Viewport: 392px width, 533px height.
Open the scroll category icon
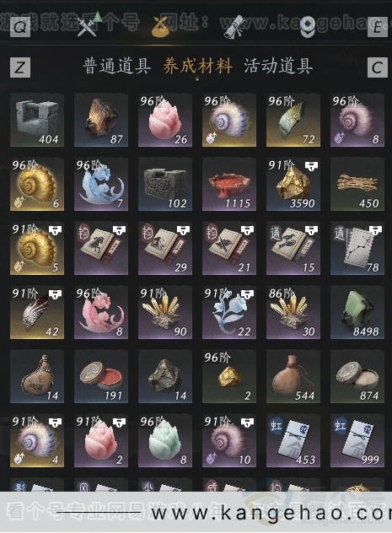pos(234,27)
